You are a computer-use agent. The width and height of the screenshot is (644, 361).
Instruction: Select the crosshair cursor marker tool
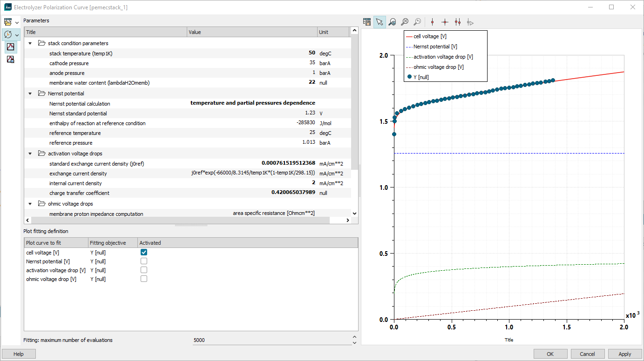point(445,22)
